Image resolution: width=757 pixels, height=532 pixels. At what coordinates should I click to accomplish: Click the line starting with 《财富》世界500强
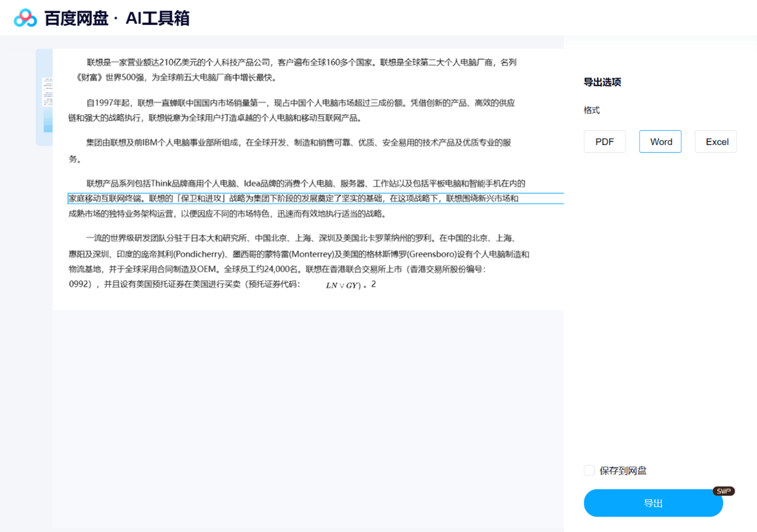(176, 78)
